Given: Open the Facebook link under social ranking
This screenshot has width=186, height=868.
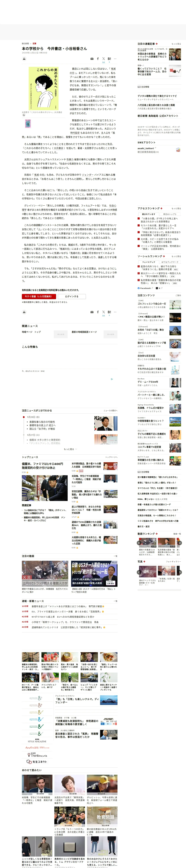Looking at the screenshot, I should pos(145,288).
